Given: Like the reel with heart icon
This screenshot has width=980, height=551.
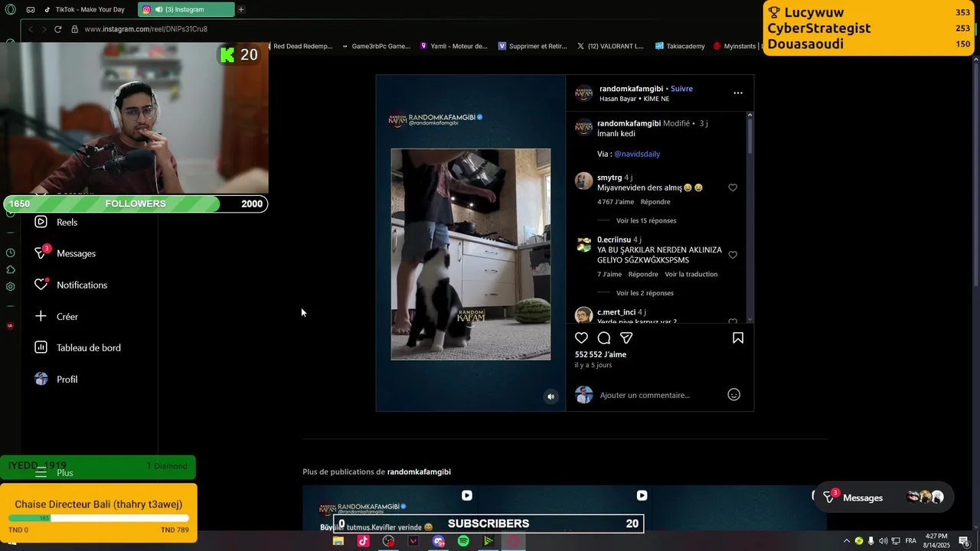Looking at the screenshot, I should point(582,337).
